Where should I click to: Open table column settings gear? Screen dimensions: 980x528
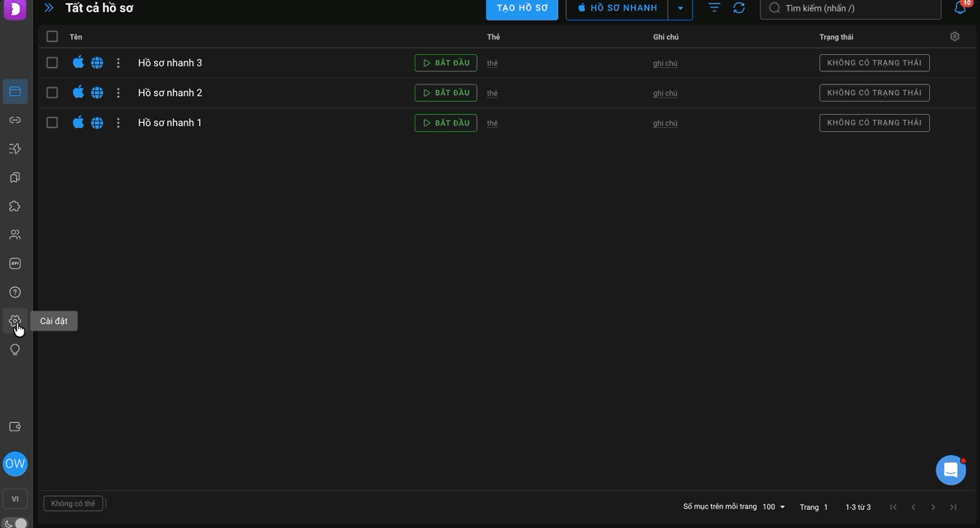pos(955,36)
